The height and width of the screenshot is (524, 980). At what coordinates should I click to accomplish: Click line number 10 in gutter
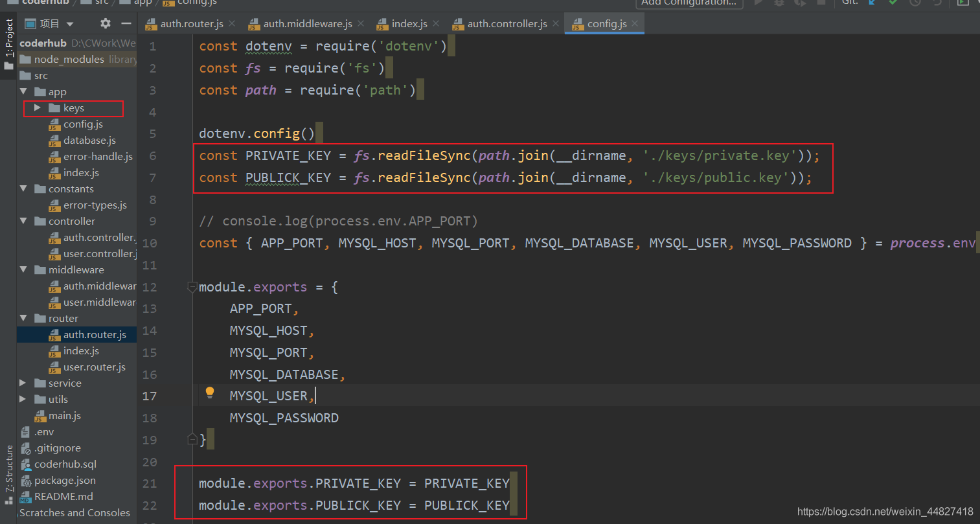(x=150, y=243)
